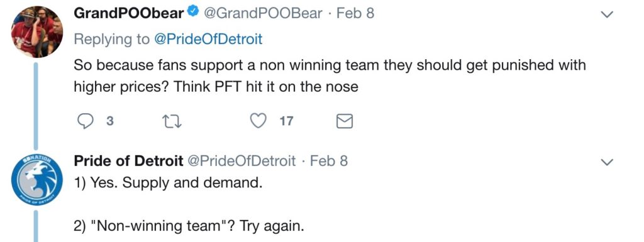Screen dimensions: 644x242
Task: Open Feb 8 timestamp on GrandPOObear's tweet
Action: (355, 14)
